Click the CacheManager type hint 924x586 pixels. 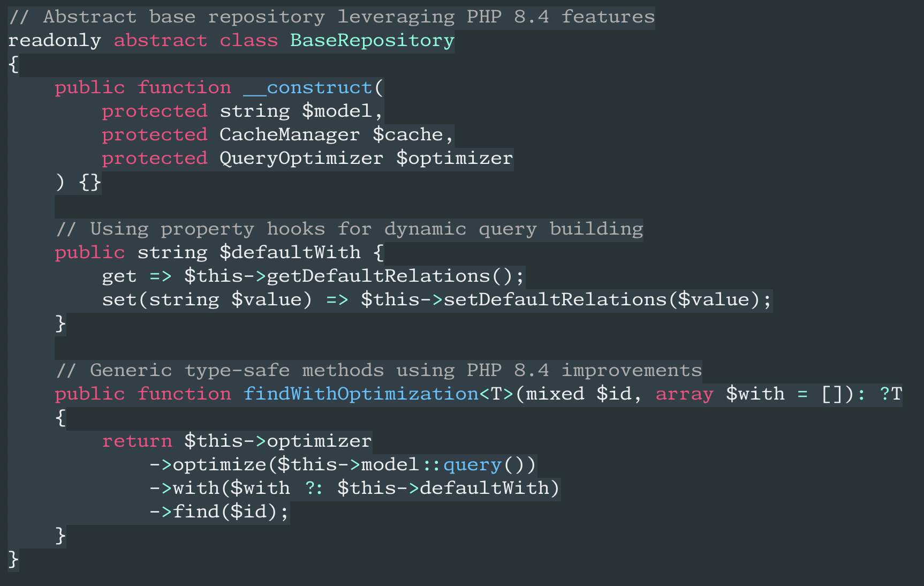tap(289, 135)
